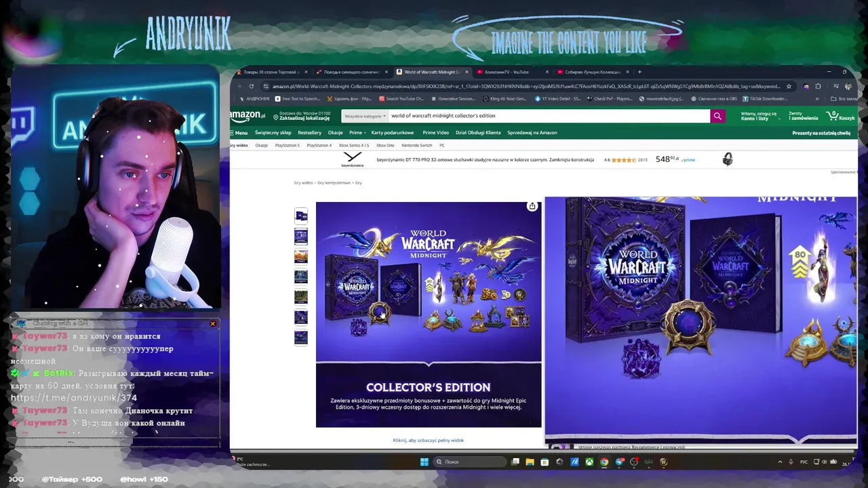Select 'Nintendo Switch' category link
The width and height of the screenshot is (868, 488).
417,145
